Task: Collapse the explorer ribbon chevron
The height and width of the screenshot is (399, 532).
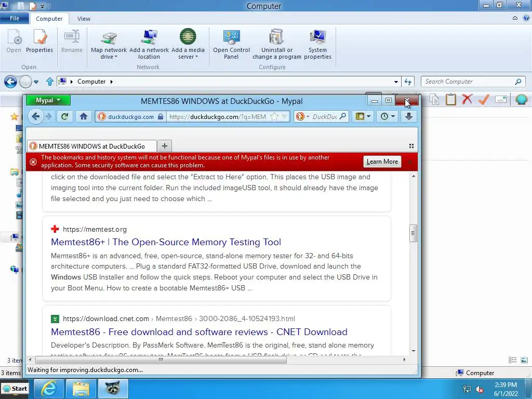Action: (515, 18)
